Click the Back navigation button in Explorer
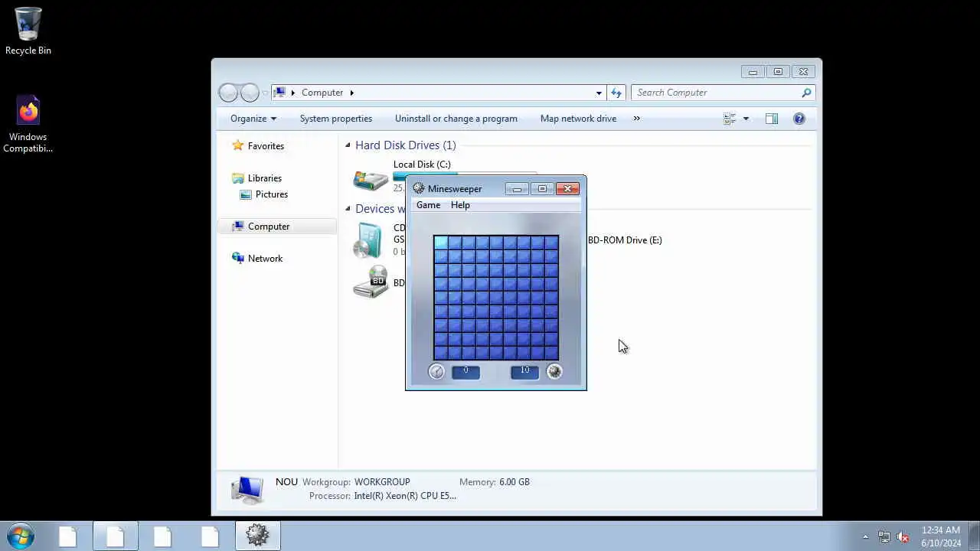980x551 pixels. [x=228, y=93]
